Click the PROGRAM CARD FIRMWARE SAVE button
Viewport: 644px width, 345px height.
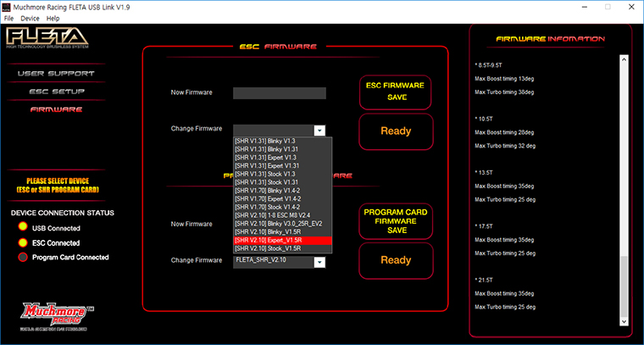[396, 221]
